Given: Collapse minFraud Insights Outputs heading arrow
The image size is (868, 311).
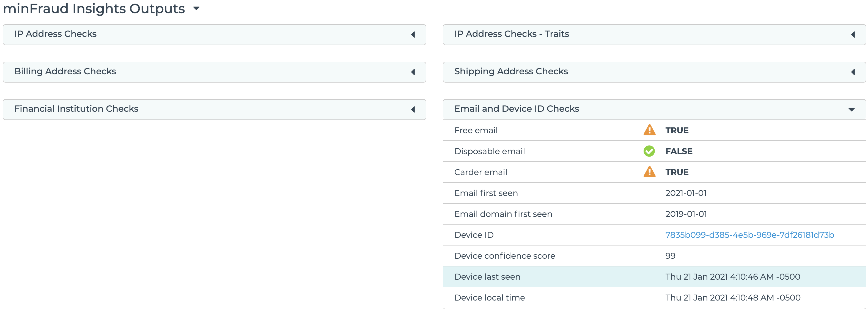Looking at the screenshot, I should pyautogui.click(x=196, y=9).
